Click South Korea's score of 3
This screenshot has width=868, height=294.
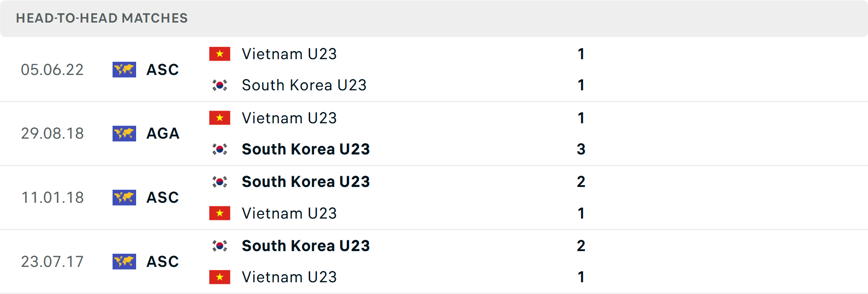click(x=581, y=149)
